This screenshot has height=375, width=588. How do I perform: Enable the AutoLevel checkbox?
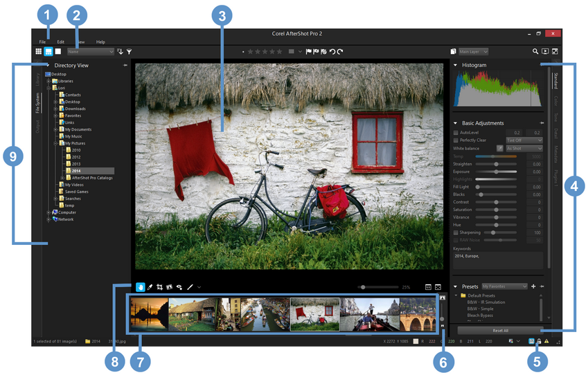[456, 132]
